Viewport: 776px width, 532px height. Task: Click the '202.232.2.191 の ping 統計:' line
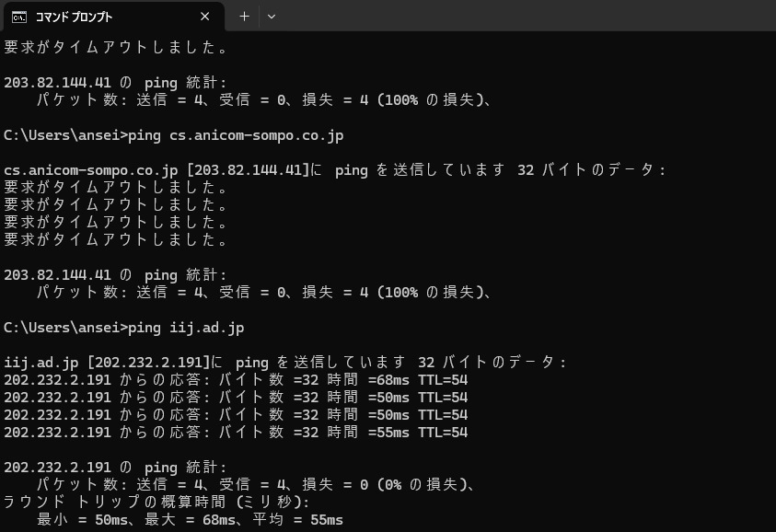(115, 468)
